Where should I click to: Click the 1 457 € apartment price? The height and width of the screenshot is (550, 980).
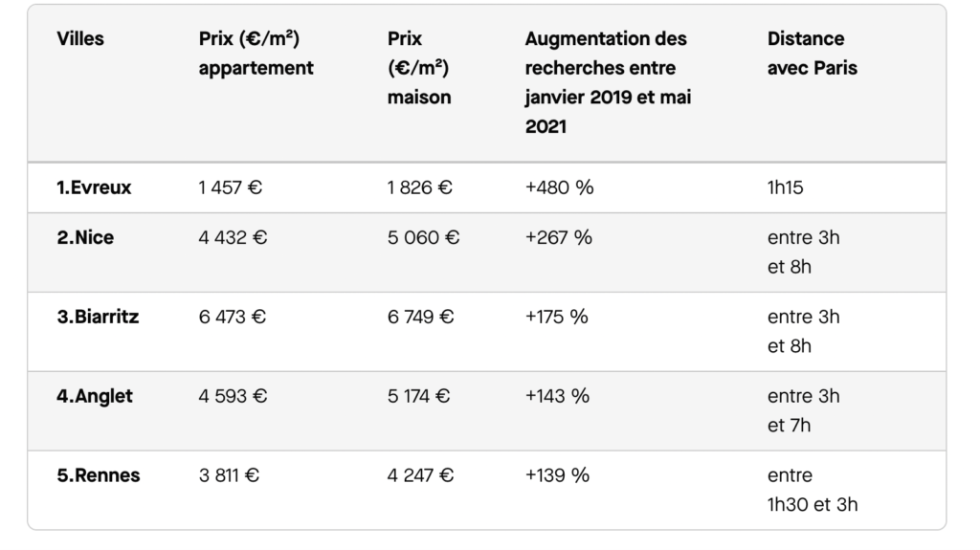click(231, 187)
